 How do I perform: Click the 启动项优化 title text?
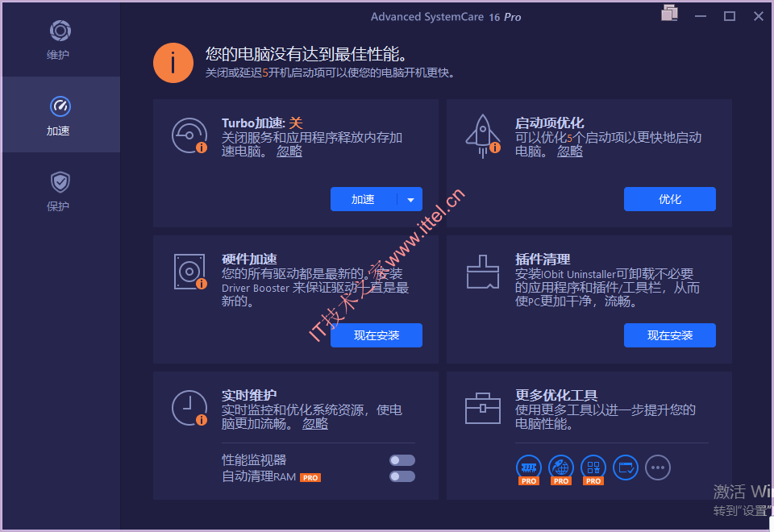549,123
